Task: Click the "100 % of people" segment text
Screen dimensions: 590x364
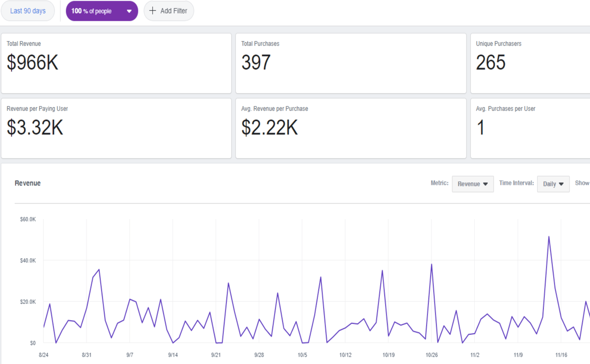Action: coord(91,11)
